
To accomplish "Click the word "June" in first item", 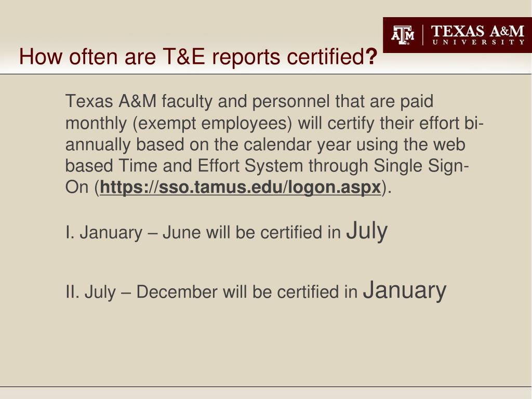I will (181, 232).
